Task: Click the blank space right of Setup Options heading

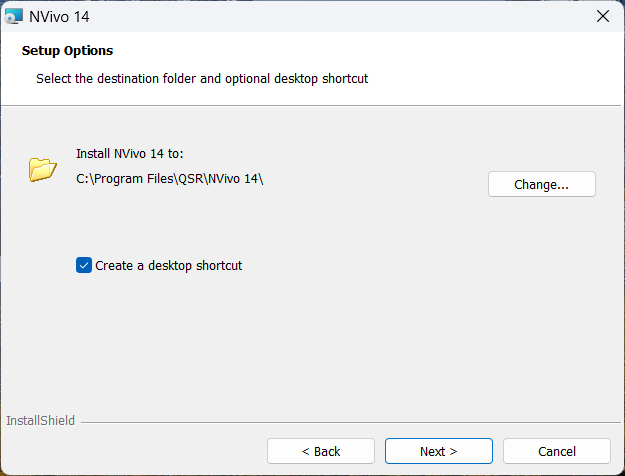Action: pos(350,51)
